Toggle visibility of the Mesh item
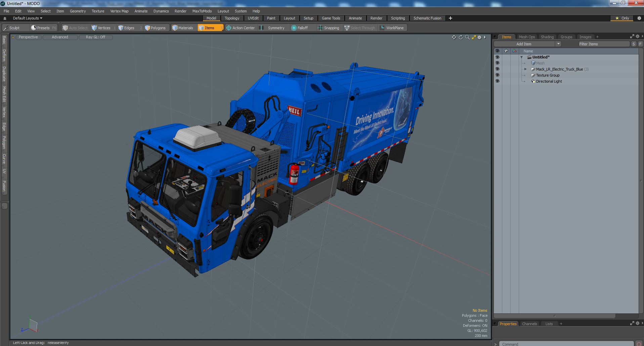 click(x=497, y=63)
